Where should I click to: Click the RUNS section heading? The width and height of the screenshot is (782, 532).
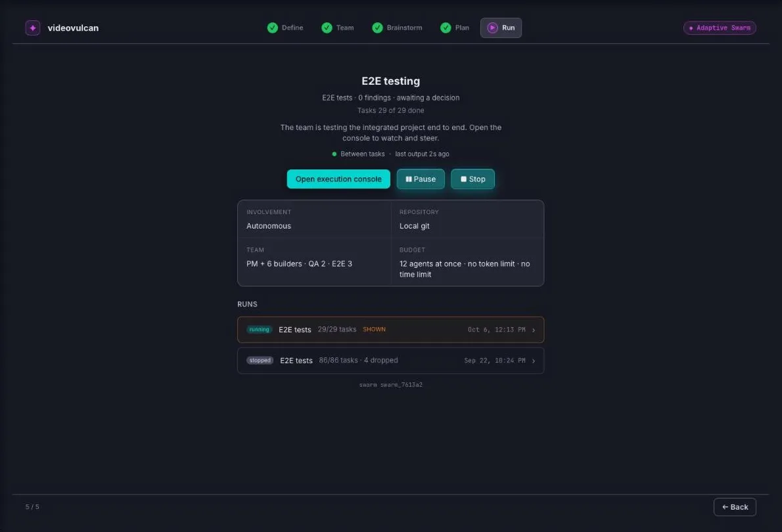click(x=247, y=304)
